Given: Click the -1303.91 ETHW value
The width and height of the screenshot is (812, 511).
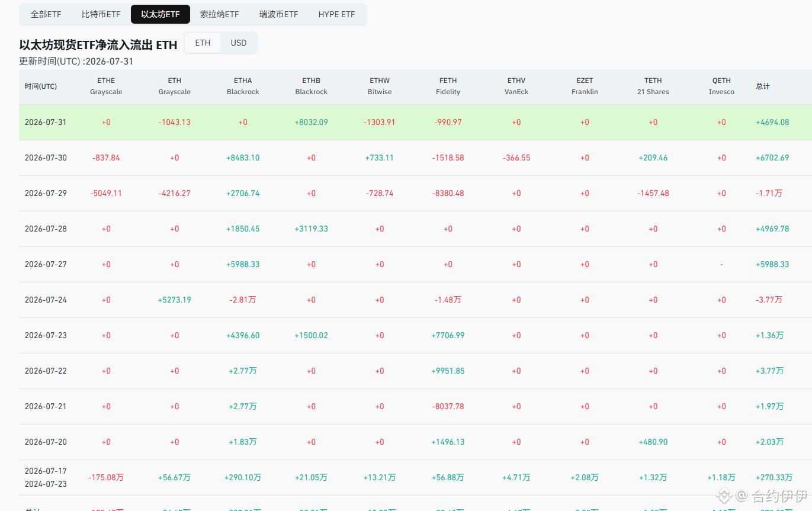Looking at the screenshot, I should [x=380, y=123].
